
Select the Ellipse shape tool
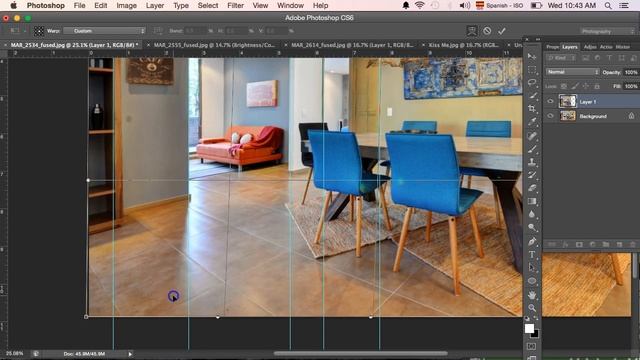click(x=532, y=281)
